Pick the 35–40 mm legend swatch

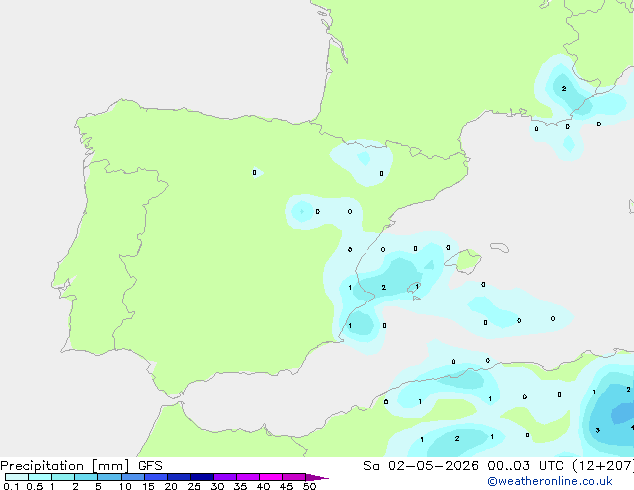pos(248,477)
